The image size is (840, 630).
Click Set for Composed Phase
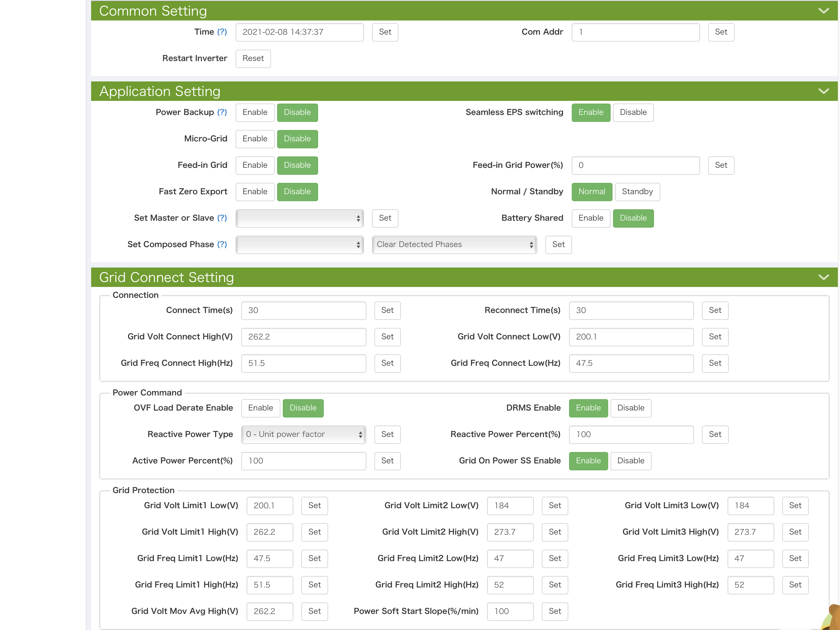tap(559, 245)
